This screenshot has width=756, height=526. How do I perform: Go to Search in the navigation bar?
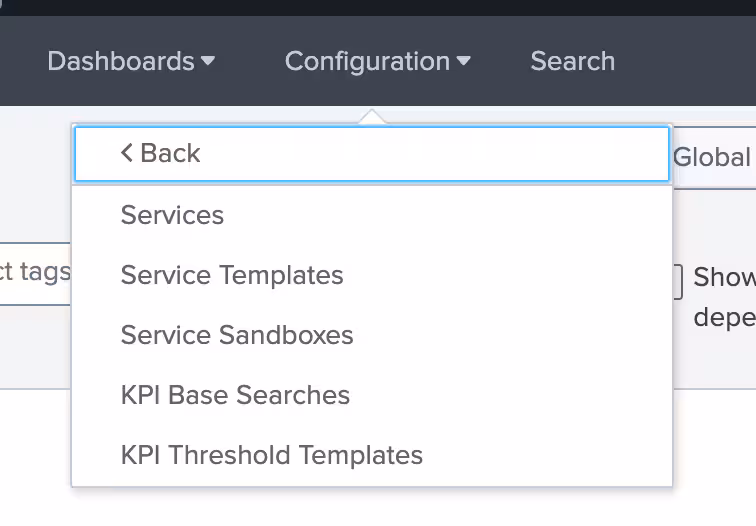coord(572,61)
